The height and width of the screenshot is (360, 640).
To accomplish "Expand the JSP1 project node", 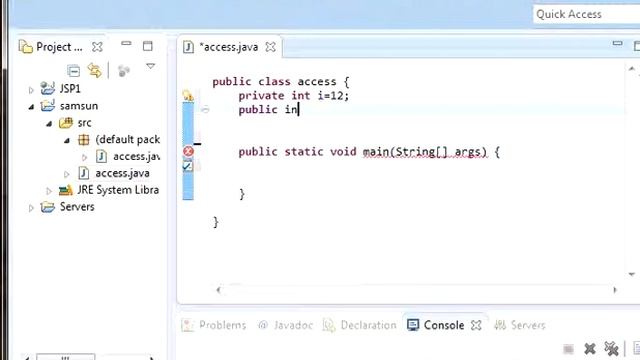I will tap(31, 90).
